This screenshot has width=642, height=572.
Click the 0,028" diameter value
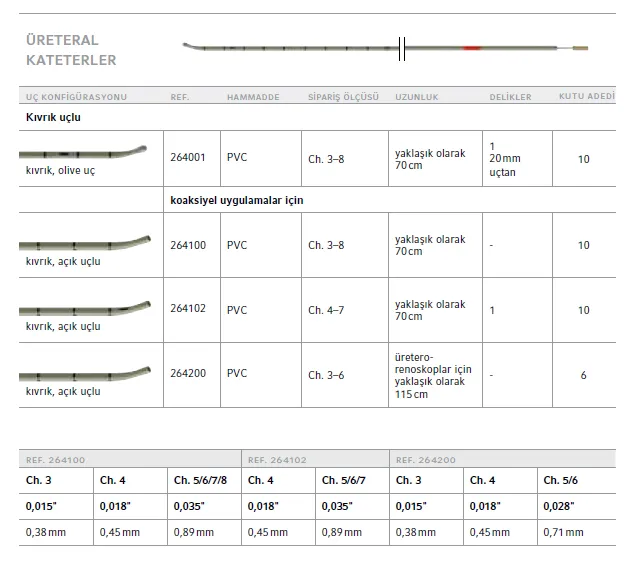click(x=559, y=507)
